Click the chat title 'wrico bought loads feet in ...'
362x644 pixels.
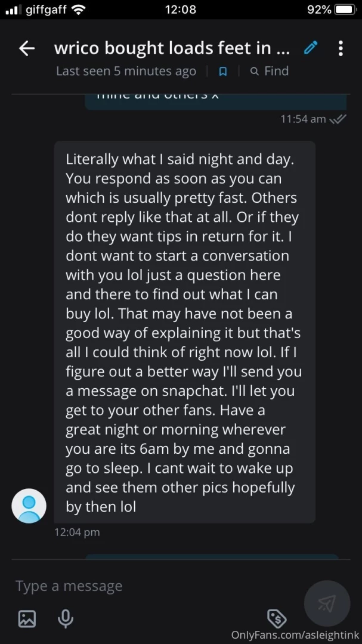172,48
